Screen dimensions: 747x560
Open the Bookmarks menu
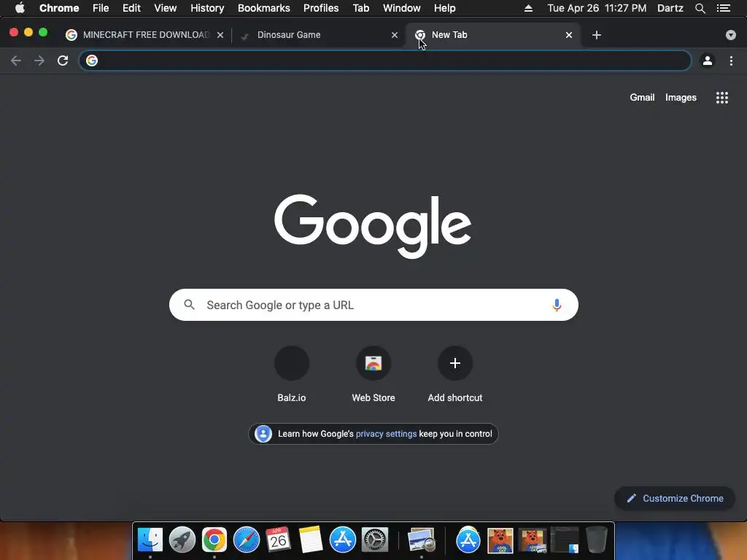click(264, 8)
